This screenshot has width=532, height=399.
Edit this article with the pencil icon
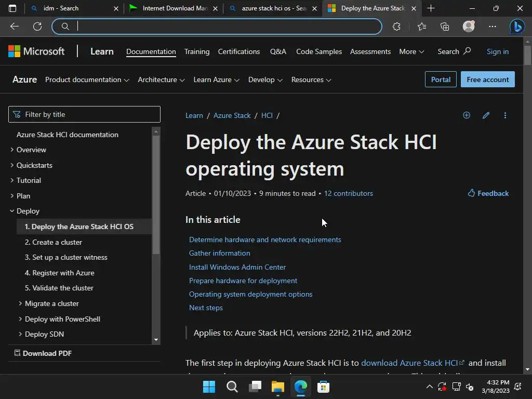(x=486, y=115)
